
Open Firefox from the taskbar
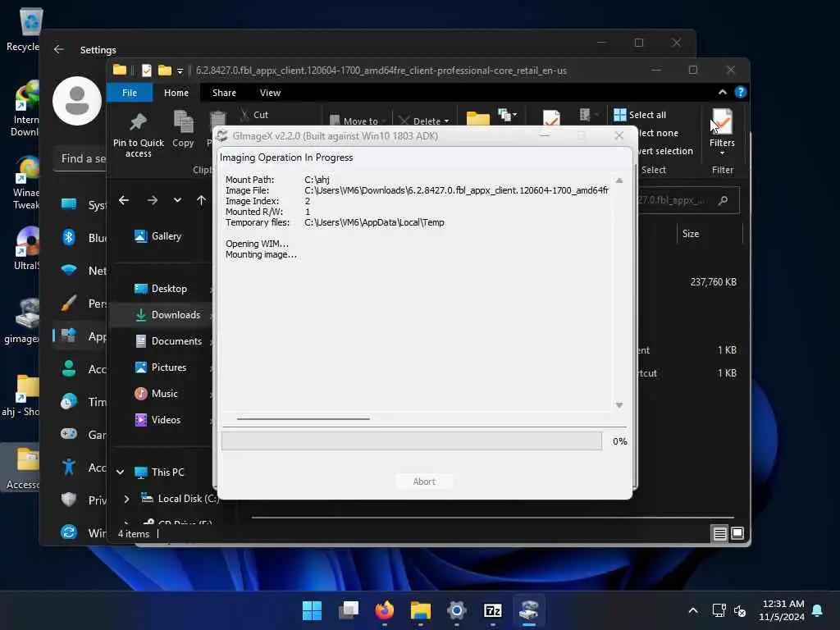(384, 610)
